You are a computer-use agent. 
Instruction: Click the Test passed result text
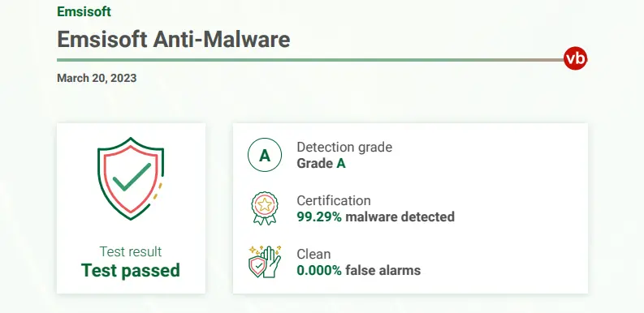(x=131, y=270)
